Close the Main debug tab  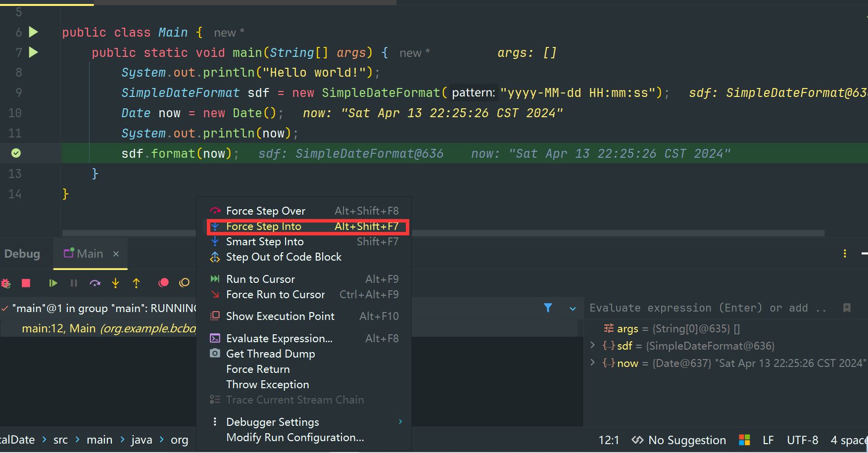(x=116, y=254)
